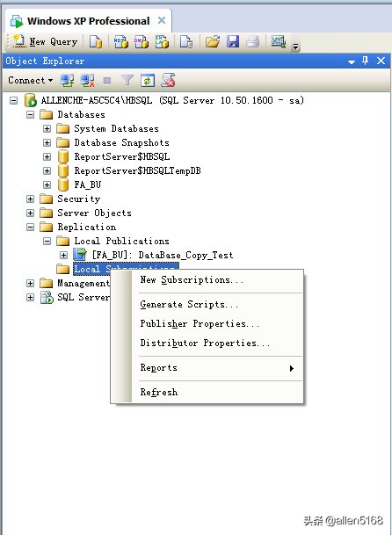392x535 pixels.
Task: Select Replication folder label
Action: click(87, 227)
